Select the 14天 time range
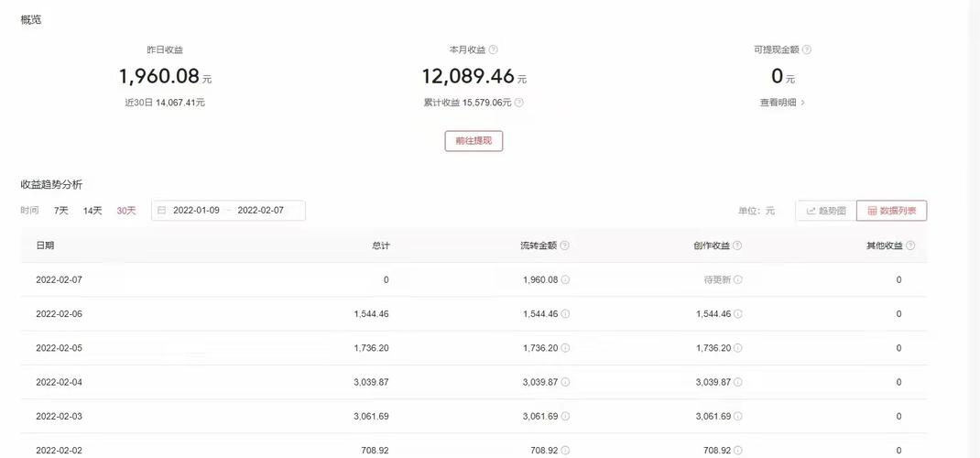The height and width of the screenshot is (458, 980). (93, 211)
